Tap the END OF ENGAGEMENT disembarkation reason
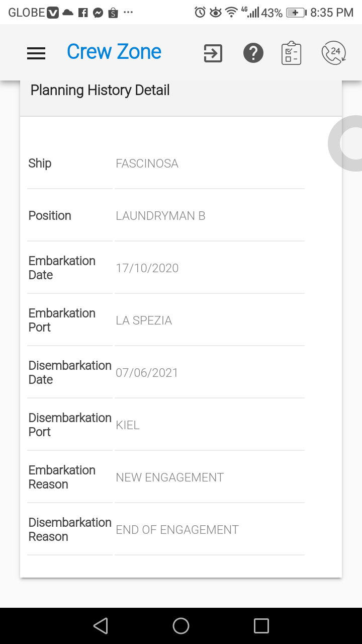The image size is (362, 644). (x=177, y=530)
